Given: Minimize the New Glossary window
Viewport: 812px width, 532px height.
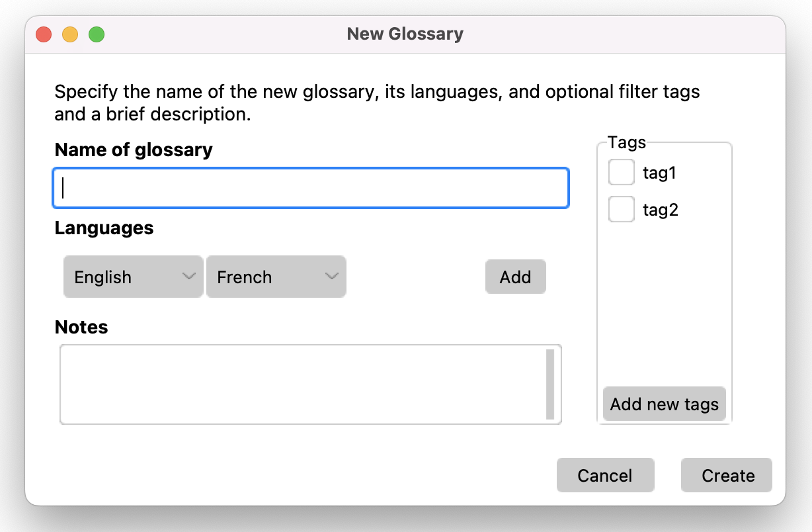Looking at the screenshot, I should [x=70, y=34].
